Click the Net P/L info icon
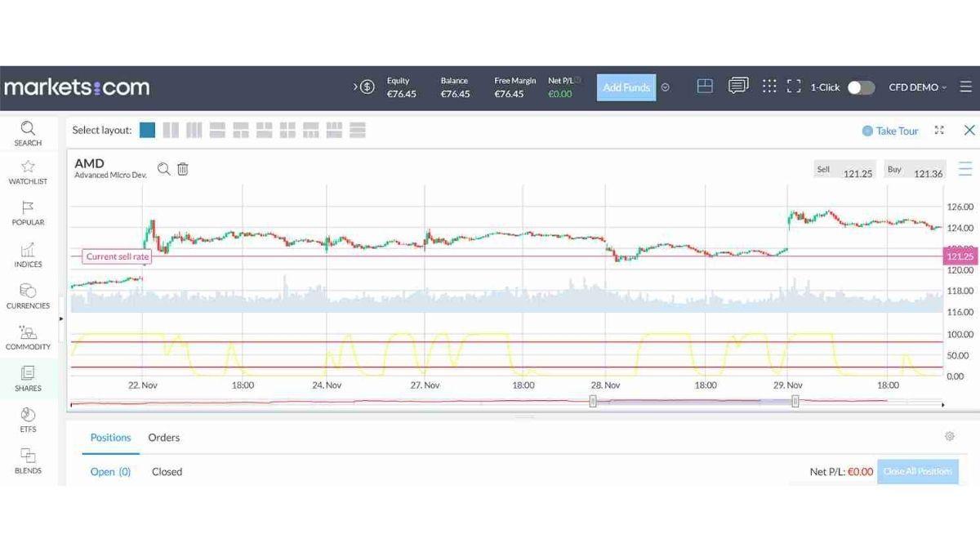980x552 pixels. coord(577,80)
